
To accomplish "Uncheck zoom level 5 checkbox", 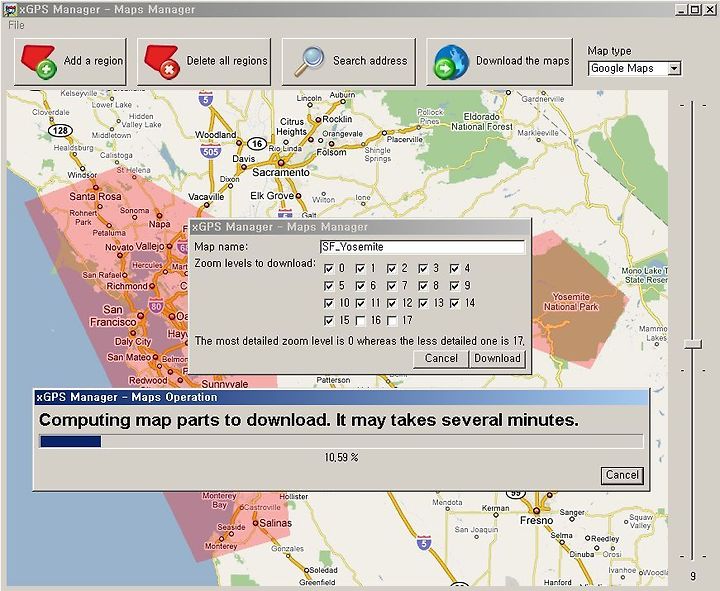I will (x=329, y=286).
